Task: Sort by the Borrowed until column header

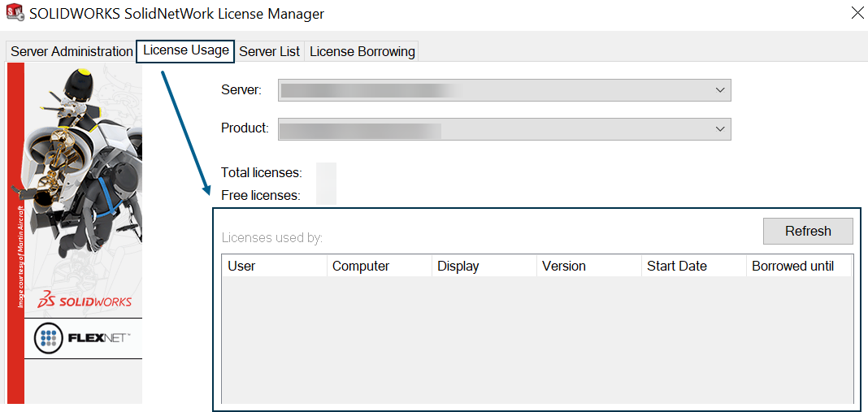Action: [798, 266]
